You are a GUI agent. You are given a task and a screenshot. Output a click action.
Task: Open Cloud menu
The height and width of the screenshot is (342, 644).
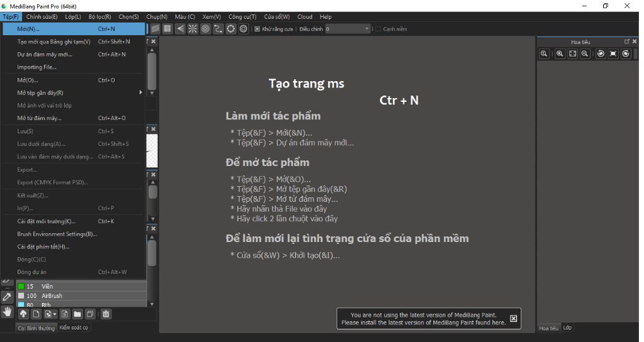[x=305, y=17]
